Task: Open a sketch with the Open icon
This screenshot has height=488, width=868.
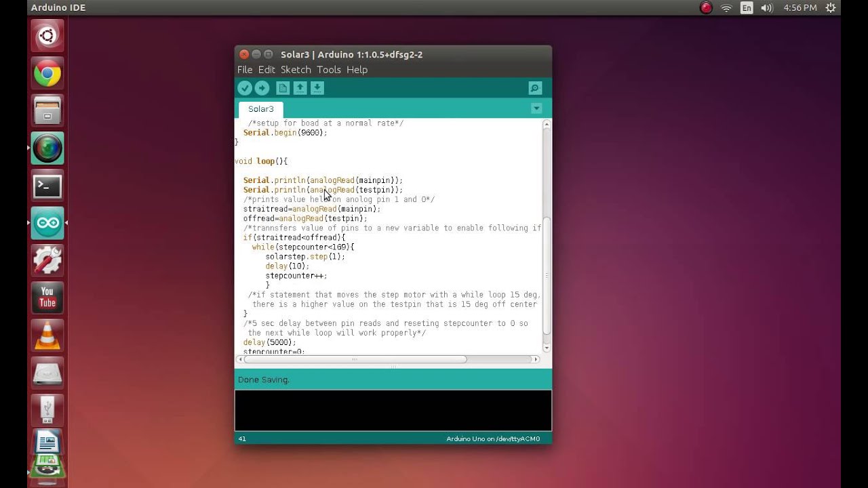Action: point(300,88)
